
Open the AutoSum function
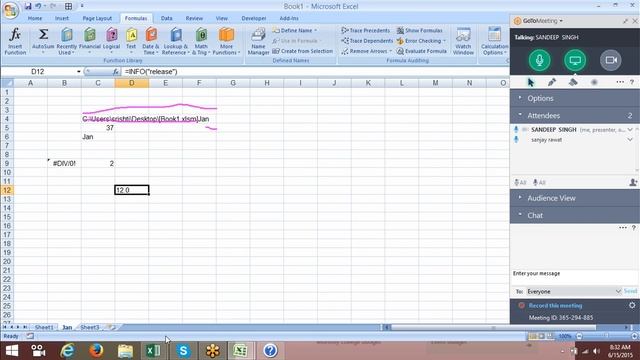[x=43, y=41]
